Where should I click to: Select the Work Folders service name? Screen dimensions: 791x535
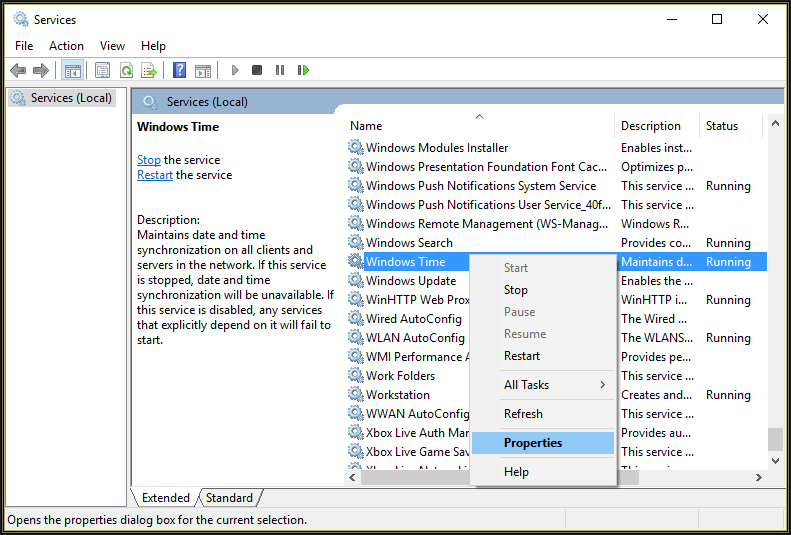point(401,376)
